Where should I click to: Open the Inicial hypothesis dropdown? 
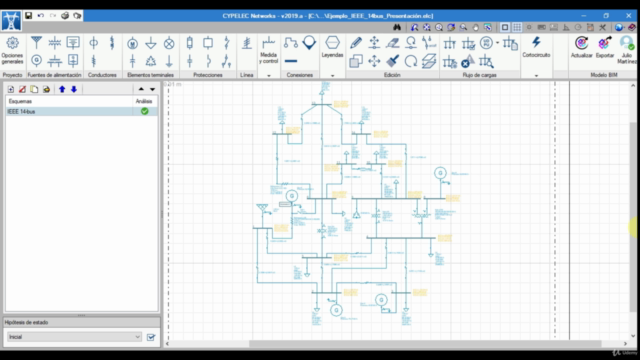coord(74,337)
